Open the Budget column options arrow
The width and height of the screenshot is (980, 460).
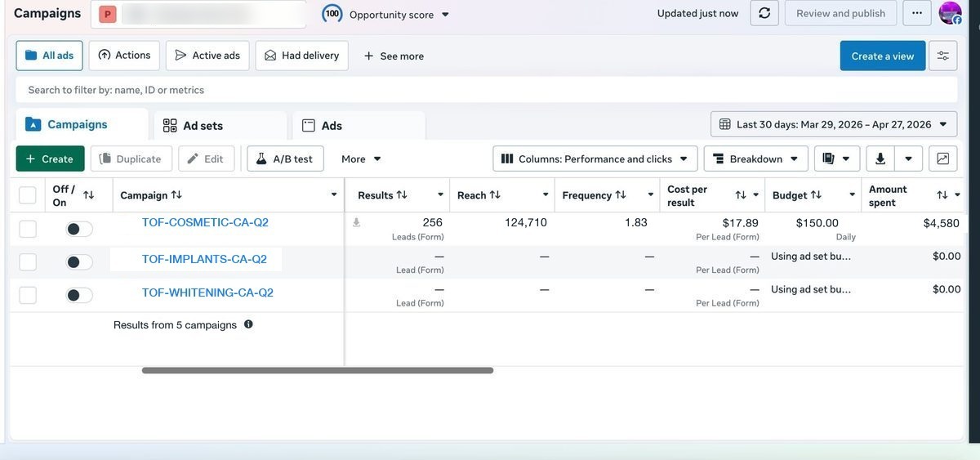point(852,195)
